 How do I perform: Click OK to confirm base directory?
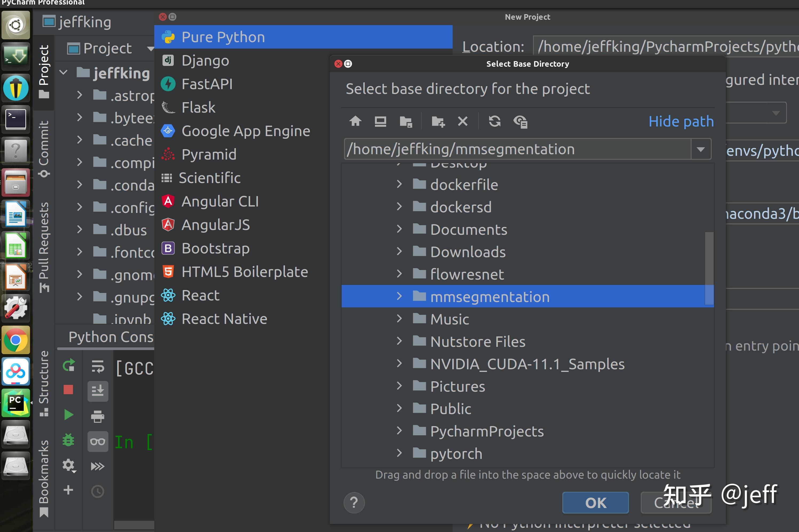595,502
